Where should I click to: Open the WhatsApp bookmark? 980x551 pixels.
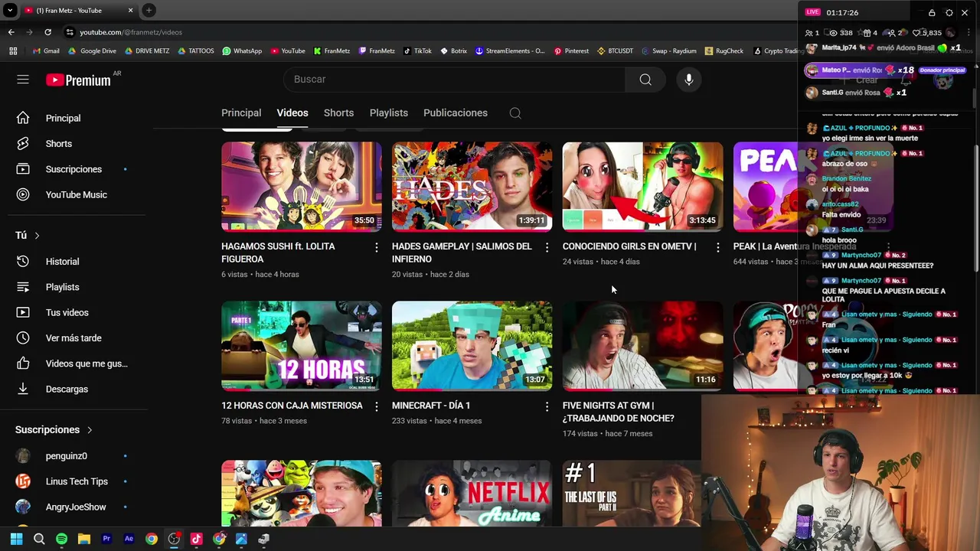coord(242,51)
